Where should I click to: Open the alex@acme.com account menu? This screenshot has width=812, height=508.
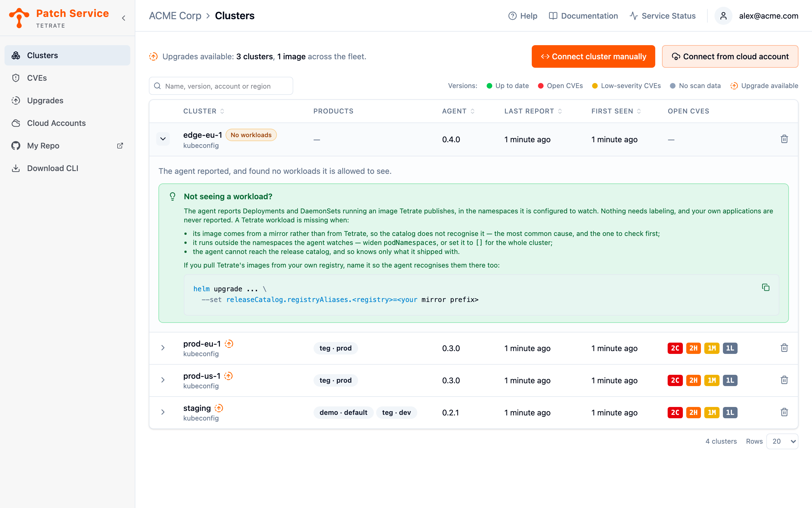tap(768, 16)
